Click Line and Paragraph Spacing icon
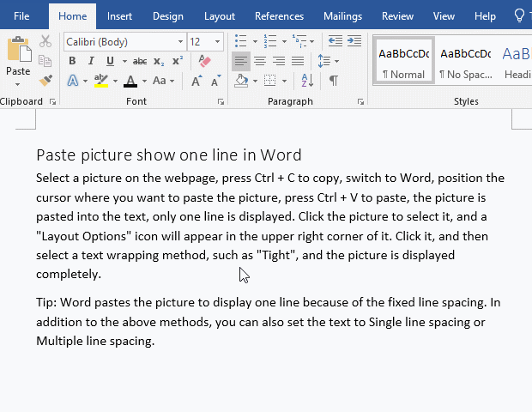Viewport: 532px width, 412px height. (324, 61)
